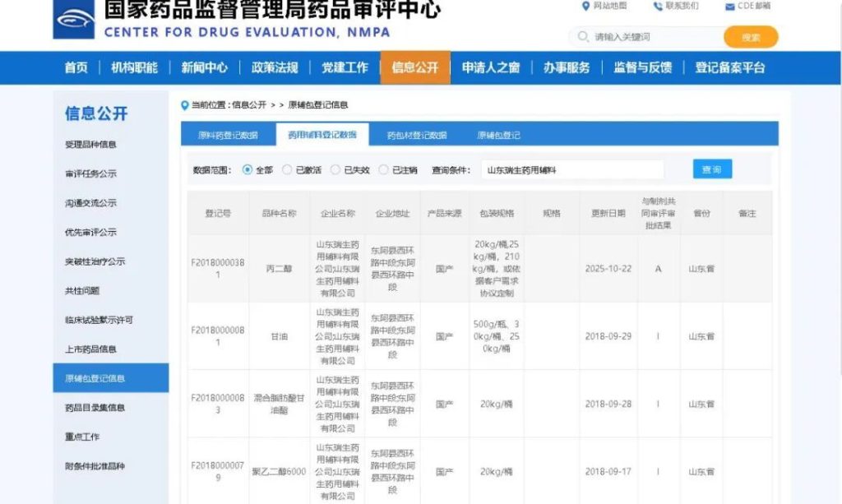Click the current location pin icon
Viewport: 842px width, 504px height.
(185, 105)
